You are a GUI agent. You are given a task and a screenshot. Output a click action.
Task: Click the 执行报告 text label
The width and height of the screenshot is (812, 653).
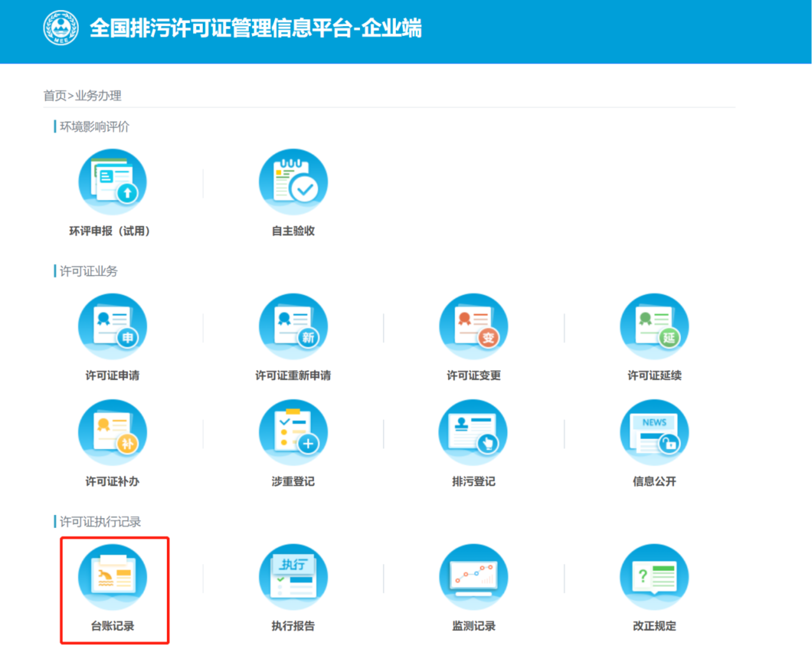point(293,626)
